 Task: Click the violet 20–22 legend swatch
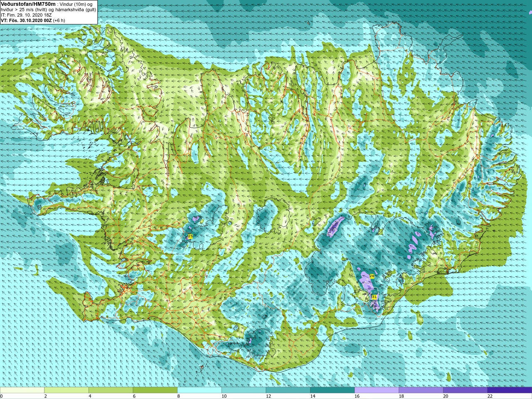[x=465, y=390]
